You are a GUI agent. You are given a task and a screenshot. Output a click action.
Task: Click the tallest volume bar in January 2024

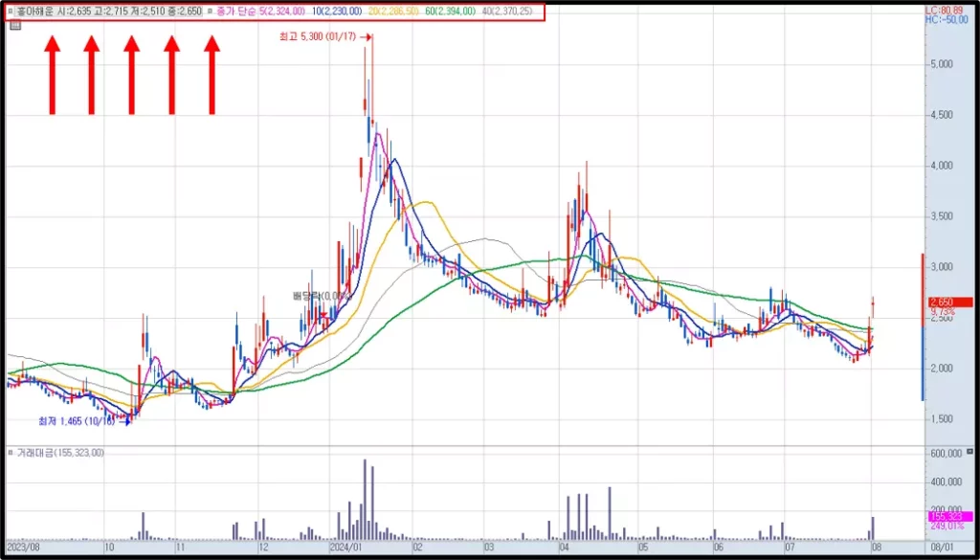[x=365, y=500]
